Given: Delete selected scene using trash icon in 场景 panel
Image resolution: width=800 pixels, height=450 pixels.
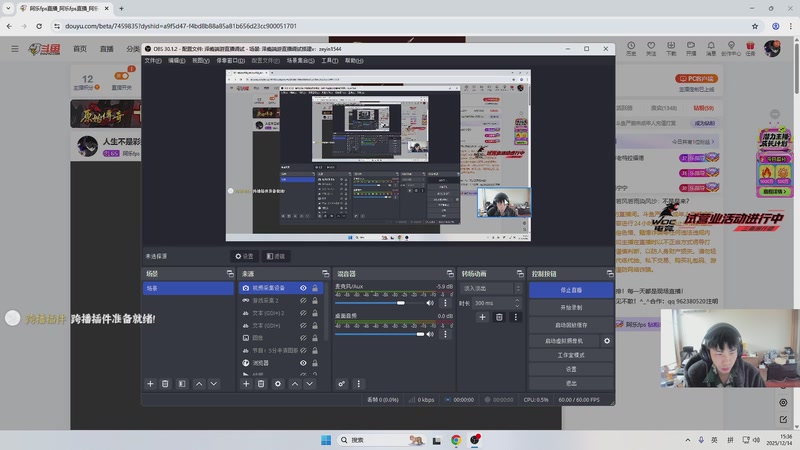Looking at the screenshot, I should pyautogui.click(x=165, y=384).
